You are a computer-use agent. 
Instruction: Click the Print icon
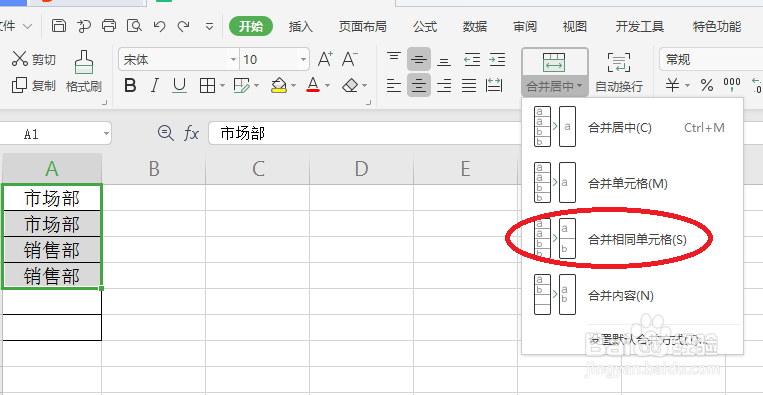109,26
